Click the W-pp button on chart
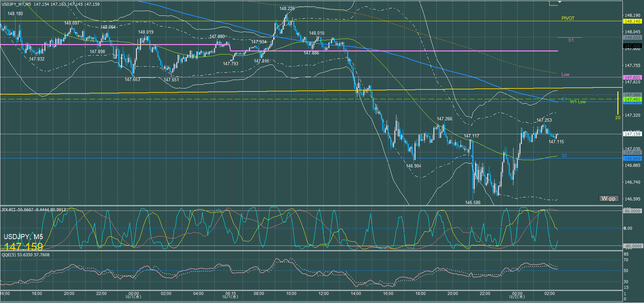Image resolution: width=644 pixels, height=304 pixels. [608, 198]
